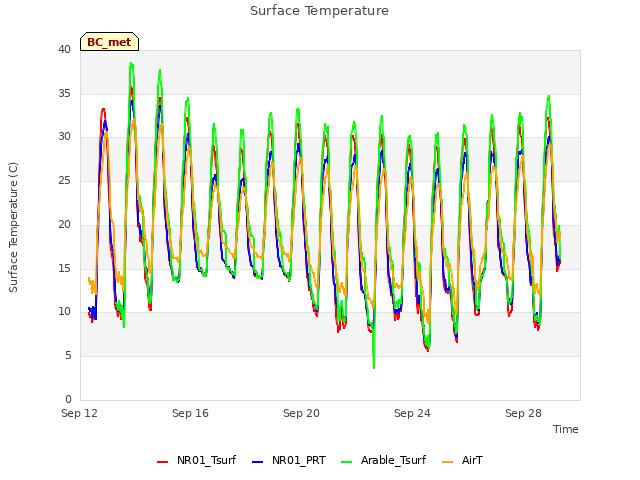Screen dimensions: 640x480
Task: Click the BC_met annotation label
Action: tap(109, 42)
